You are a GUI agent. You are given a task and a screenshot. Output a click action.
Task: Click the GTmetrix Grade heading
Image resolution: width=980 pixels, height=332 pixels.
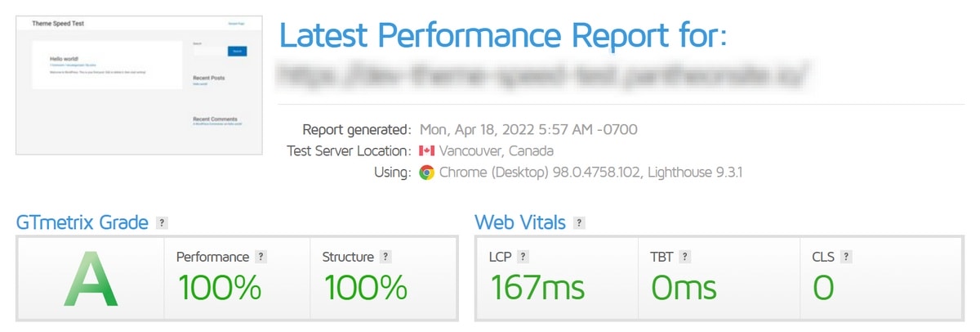point(82,222)
